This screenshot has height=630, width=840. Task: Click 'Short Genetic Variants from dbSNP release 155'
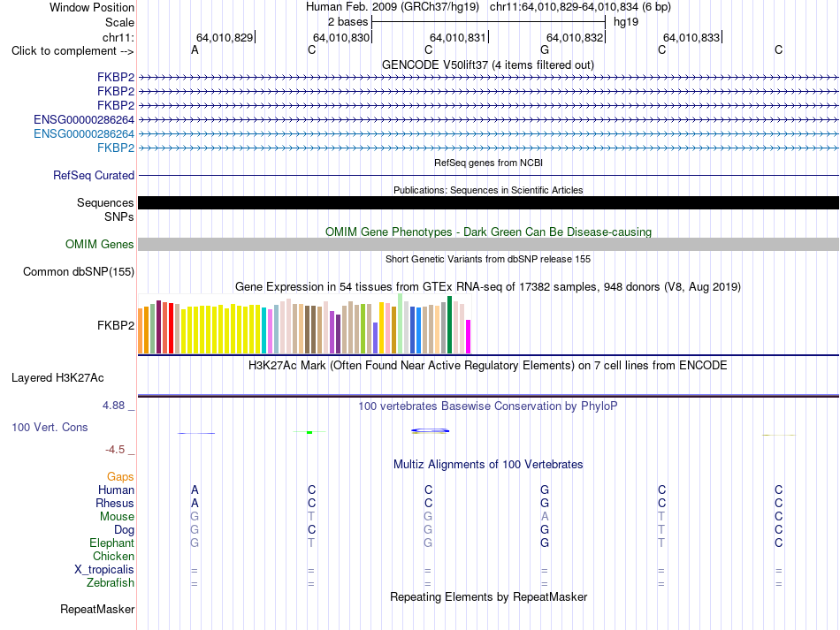(488, 259)
